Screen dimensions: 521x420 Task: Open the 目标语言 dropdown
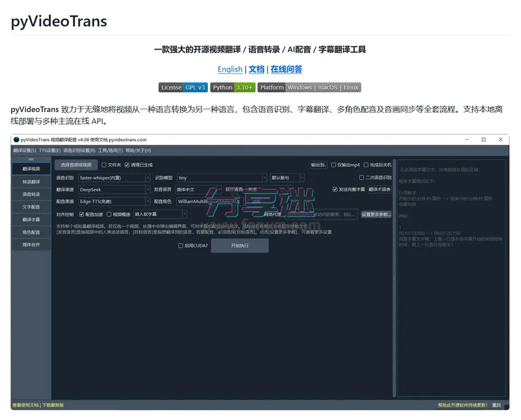[270, 189]
